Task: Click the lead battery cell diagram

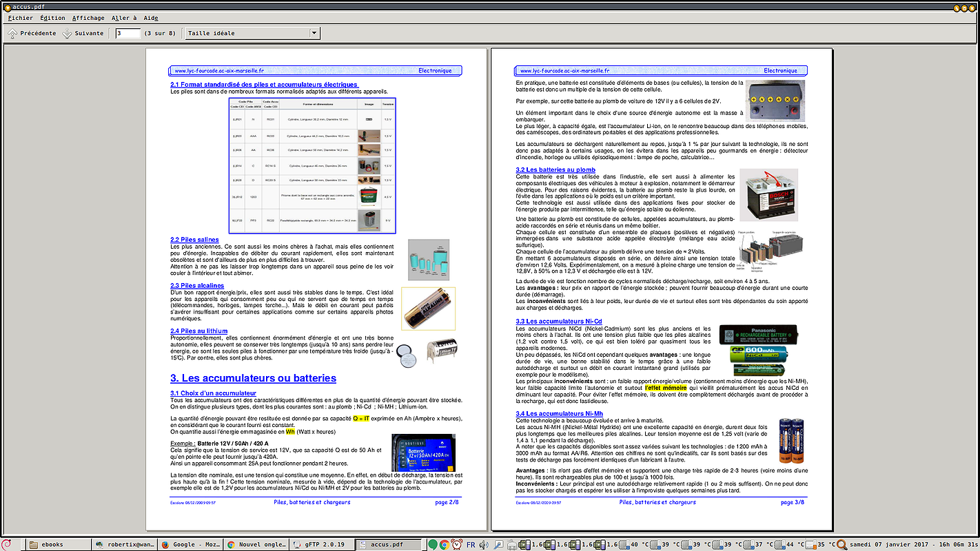Action: [770, 249]
